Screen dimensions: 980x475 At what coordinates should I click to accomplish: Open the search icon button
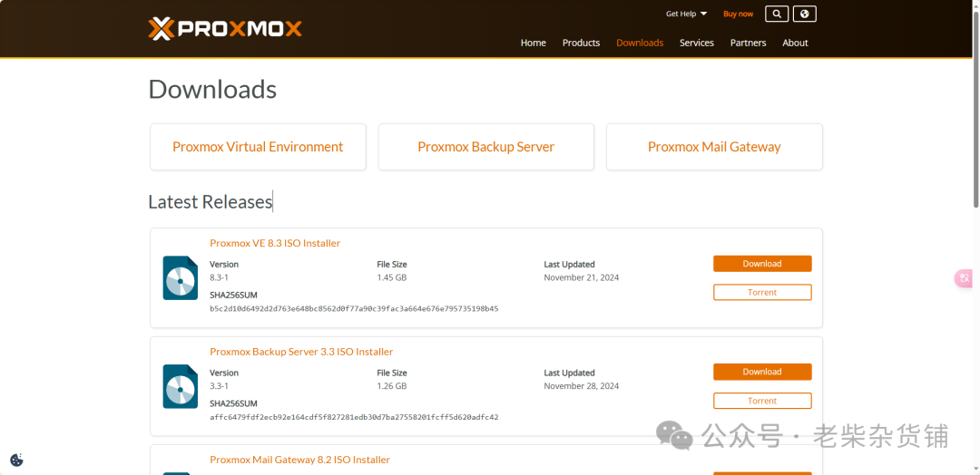776,14
